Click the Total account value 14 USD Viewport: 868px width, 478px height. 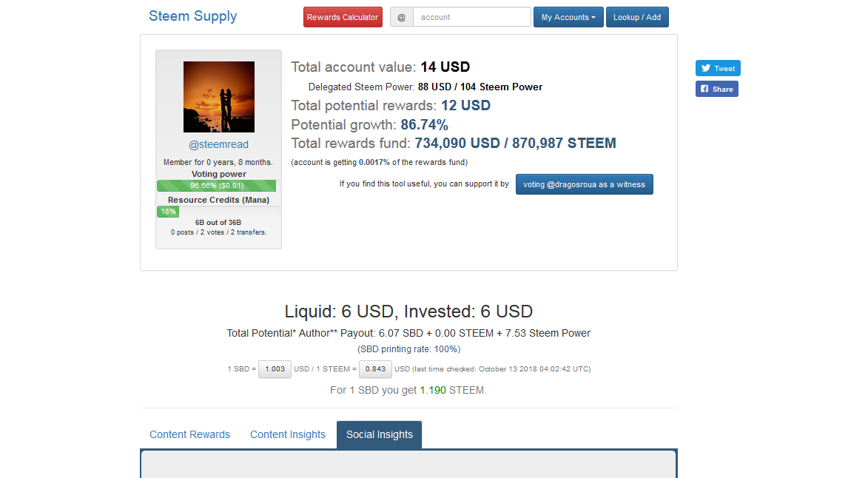445,67
